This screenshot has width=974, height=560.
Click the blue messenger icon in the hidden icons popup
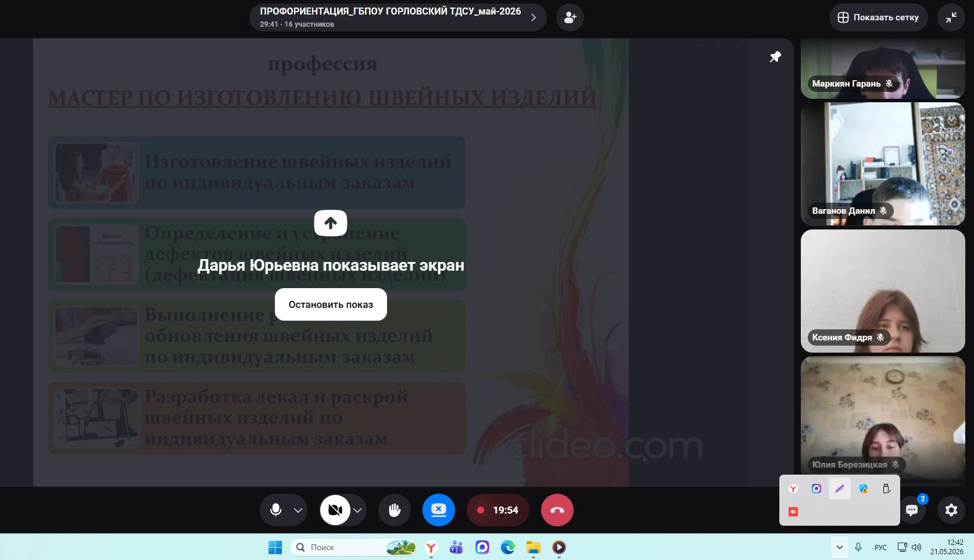point(817,489)
